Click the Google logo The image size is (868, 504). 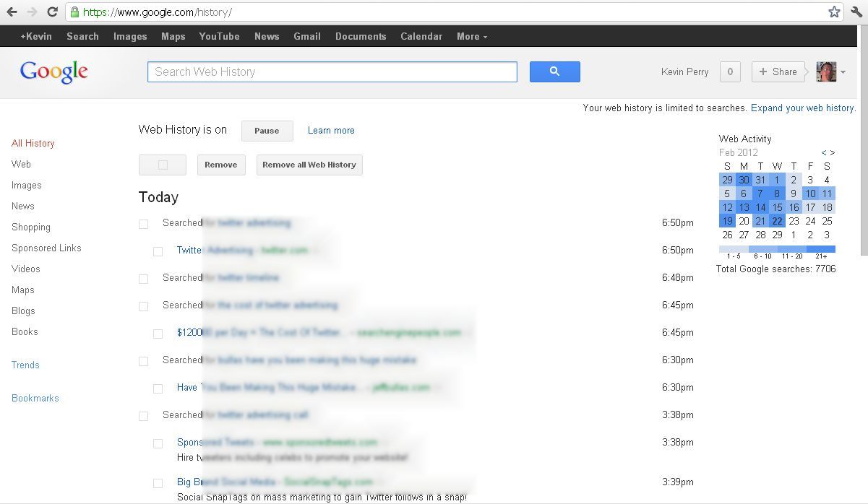click(54, 71)
